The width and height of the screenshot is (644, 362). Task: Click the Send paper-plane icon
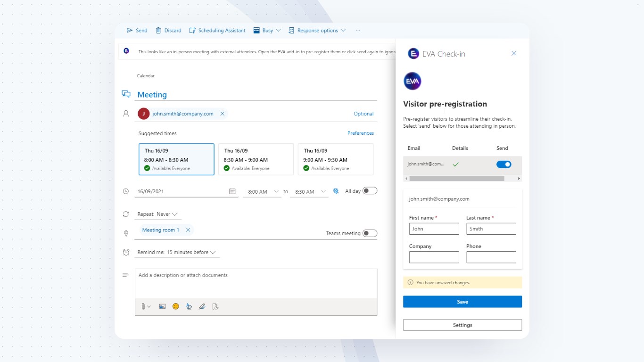click(130, 30)
